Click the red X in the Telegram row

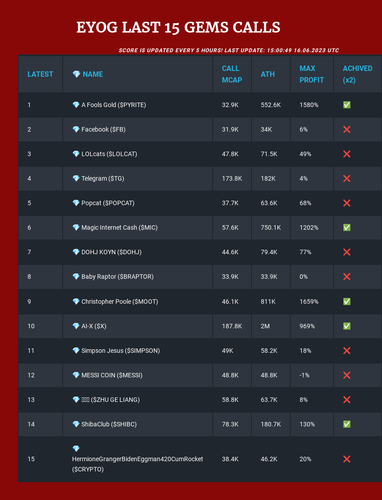click(x=347, y=179)
